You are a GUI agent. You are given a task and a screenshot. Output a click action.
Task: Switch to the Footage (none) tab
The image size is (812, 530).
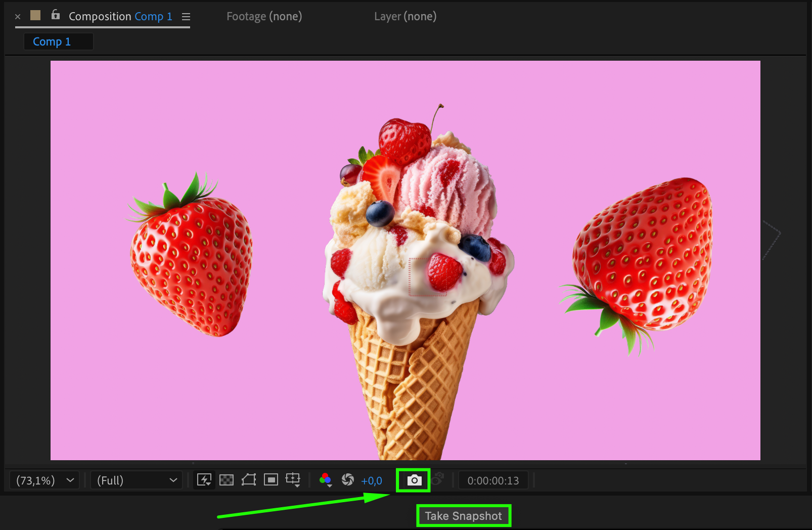[x=264, y=16]
